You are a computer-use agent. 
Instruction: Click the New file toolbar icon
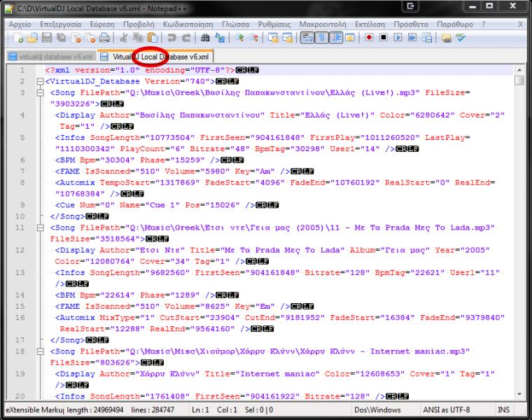click(18, 38)
